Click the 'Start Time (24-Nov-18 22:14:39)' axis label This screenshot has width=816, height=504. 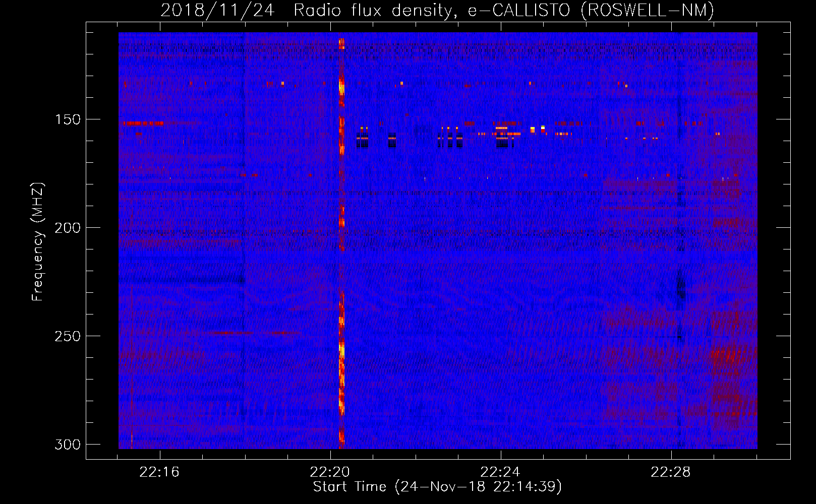click(437, 487)
